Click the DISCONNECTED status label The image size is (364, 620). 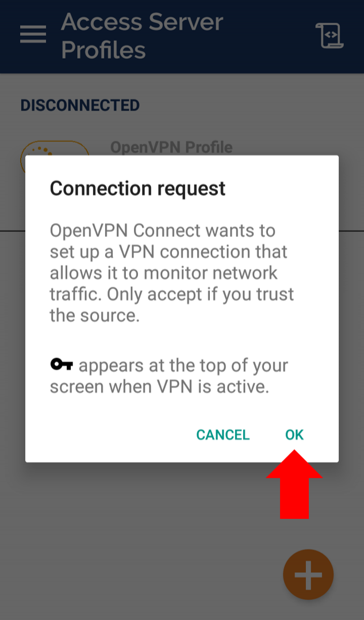(81, 105)
